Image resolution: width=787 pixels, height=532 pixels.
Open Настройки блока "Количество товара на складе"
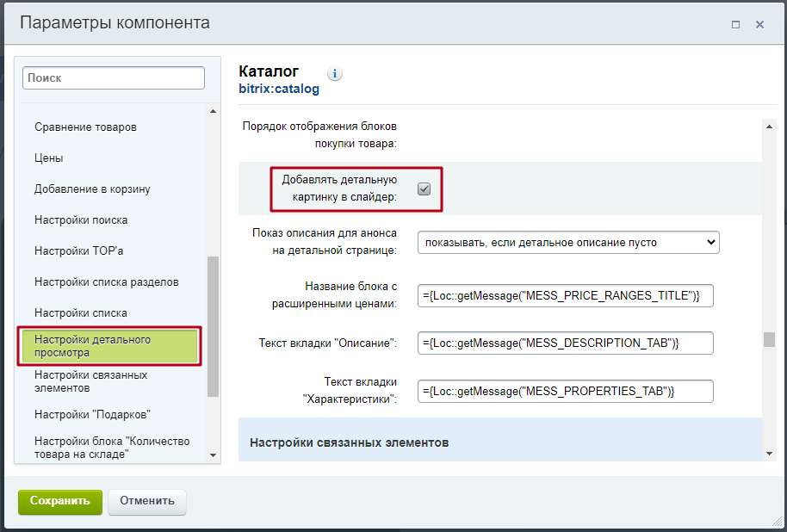click(112, 448)
